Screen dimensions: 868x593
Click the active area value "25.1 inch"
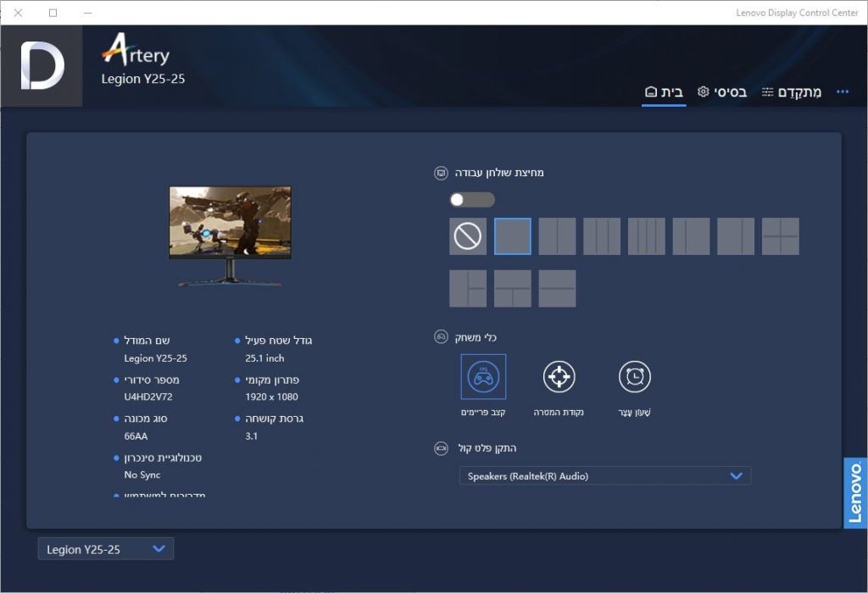click(x=264, y=358)
